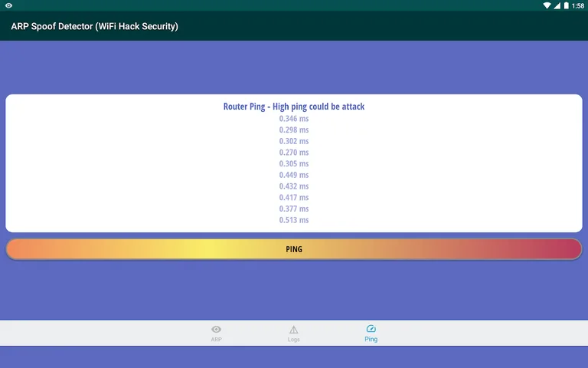Open the Logs tab warning icon
The height and width of the screenshot is (368, 588).
[294, 330]
